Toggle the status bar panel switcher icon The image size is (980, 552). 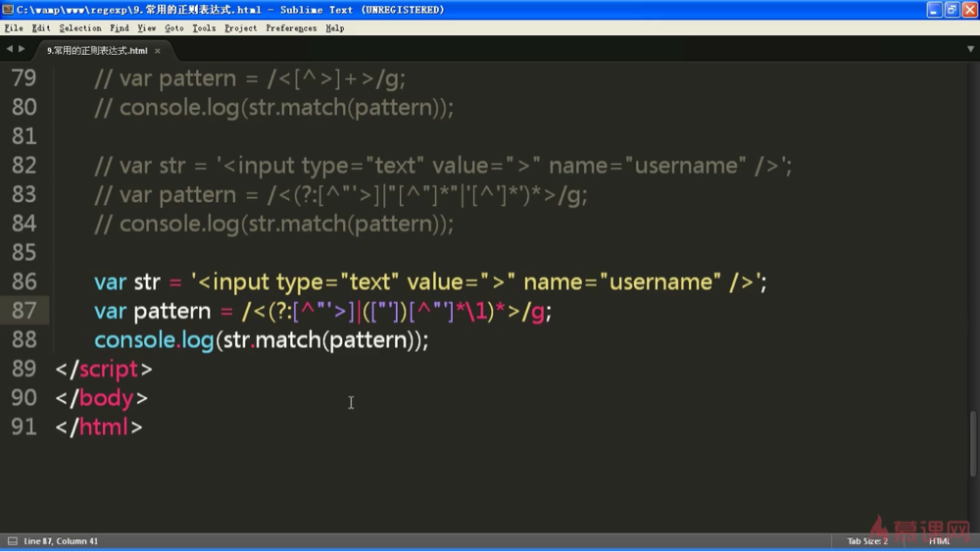[x=12, y=541]
